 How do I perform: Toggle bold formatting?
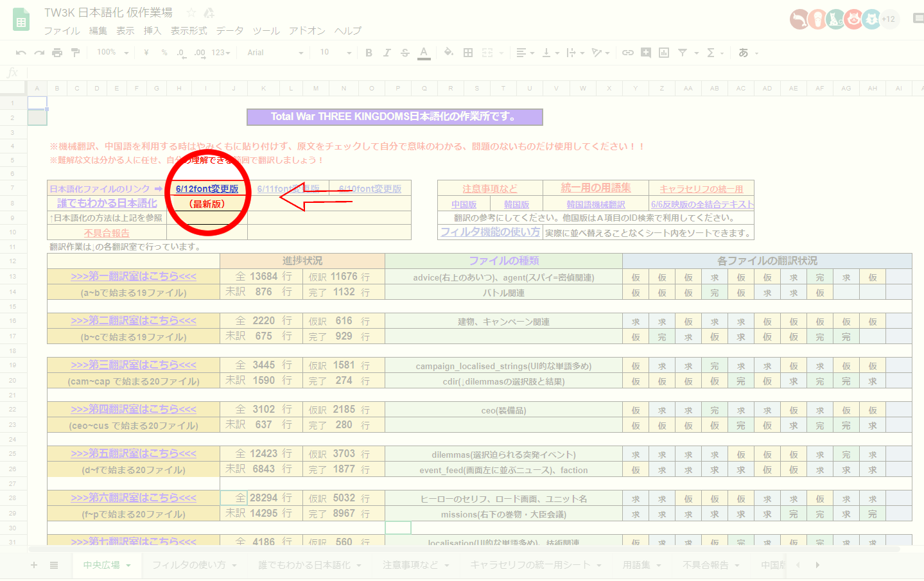(x=369, y=53)
